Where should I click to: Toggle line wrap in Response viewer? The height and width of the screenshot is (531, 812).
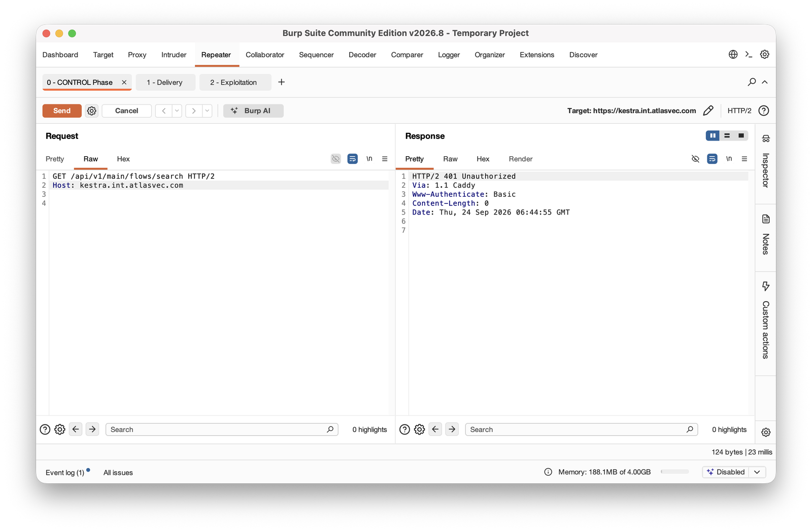click(712, 159)
